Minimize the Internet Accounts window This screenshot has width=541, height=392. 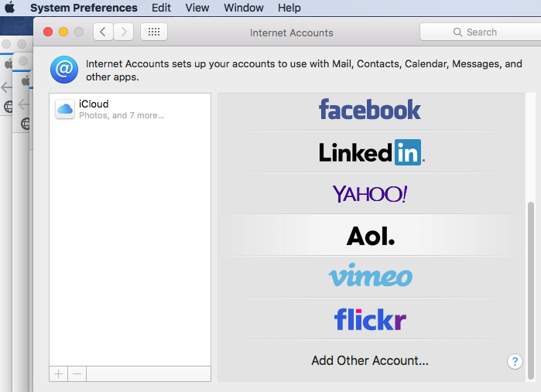[63, 32]
